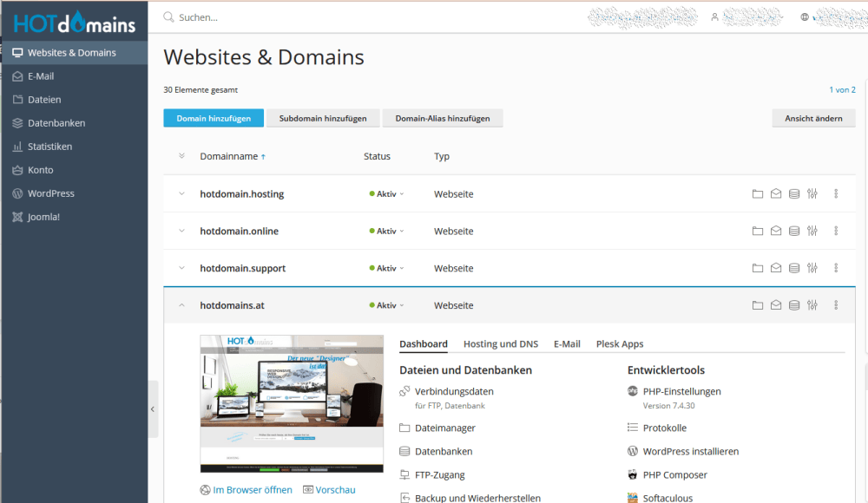Click Domain hinzufügen button
868x503 pixels.
(214, 118)
